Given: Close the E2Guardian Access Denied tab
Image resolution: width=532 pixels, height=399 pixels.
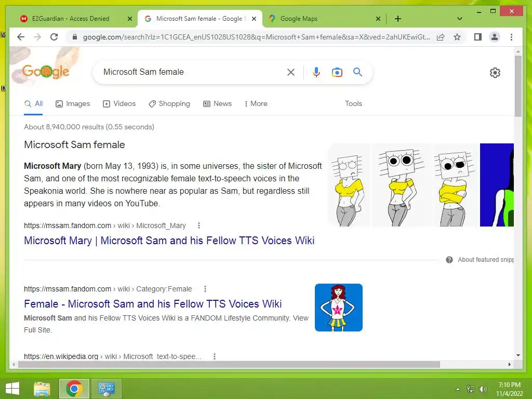Looking at the screenshot, I should coord(129,19).
